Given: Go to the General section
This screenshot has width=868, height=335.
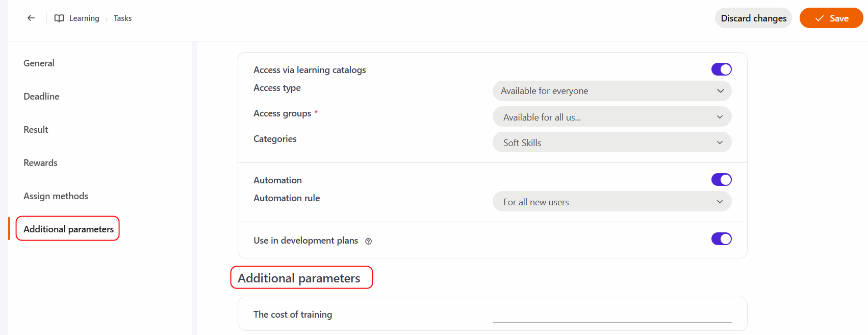Looking at the screenshot, I should click(x=39, y=63).
